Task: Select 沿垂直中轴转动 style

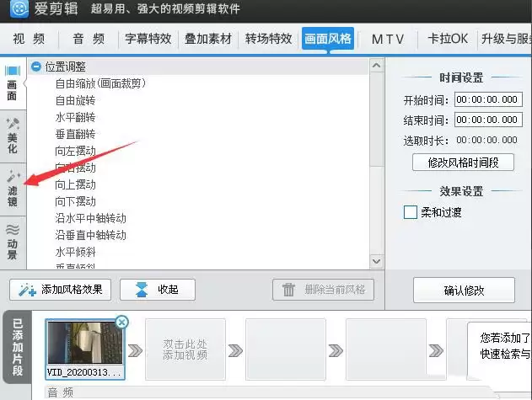Action: coord(90,235)
